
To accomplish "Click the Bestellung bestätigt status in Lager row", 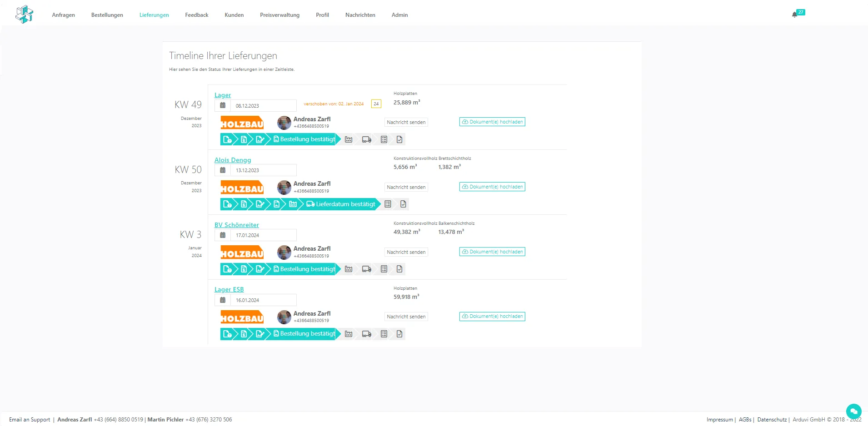I will (304, 139).
